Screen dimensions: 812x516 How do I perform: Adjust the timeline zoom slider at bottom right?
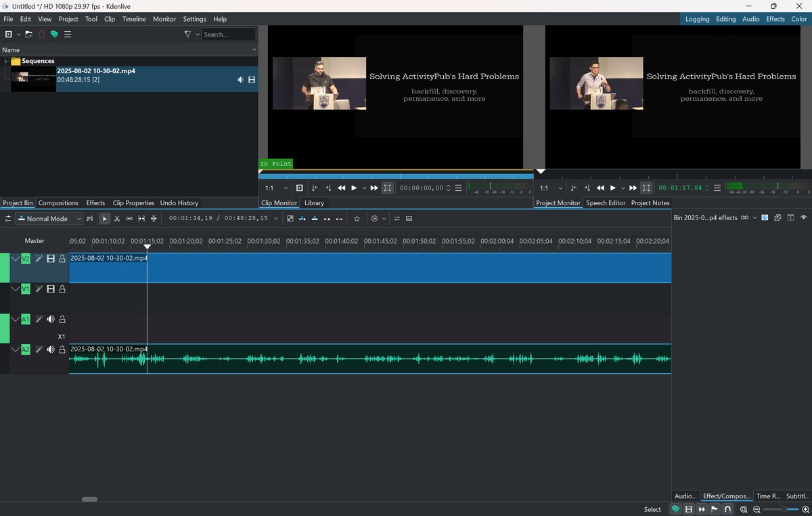784,509
